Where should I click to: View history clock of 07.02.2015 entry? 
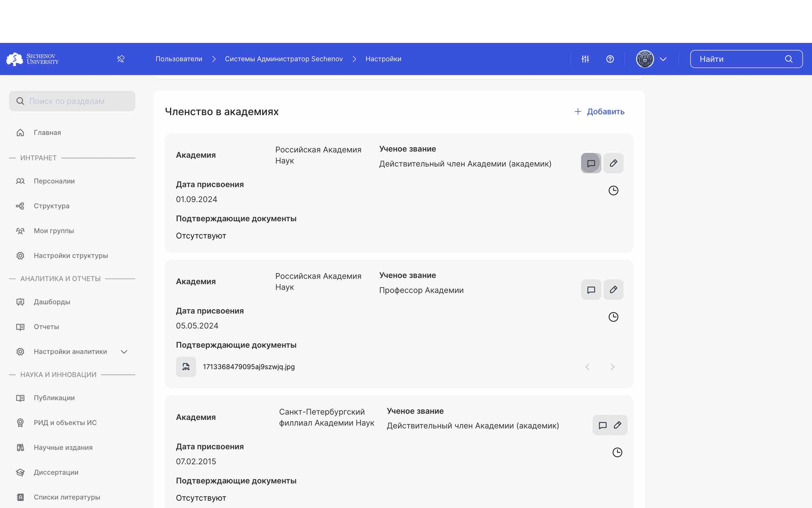[x=617, y=453]
